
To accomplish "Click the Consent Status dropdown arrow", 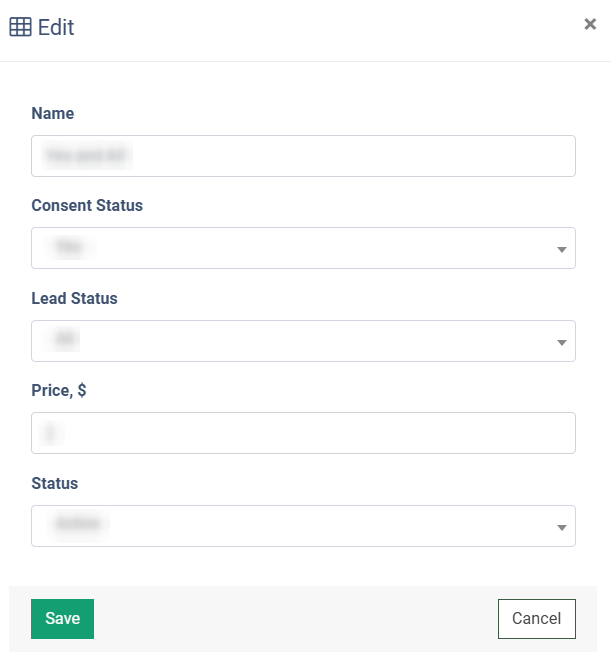I will pos(561,250).
